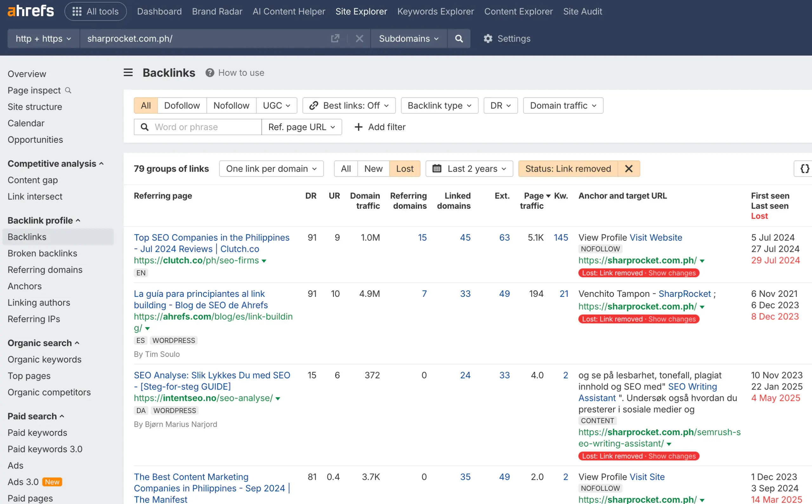Open the Domain traffic filter dropdown
The height and width of the screenshot is (504, 812).
click(x=563, y=105)
